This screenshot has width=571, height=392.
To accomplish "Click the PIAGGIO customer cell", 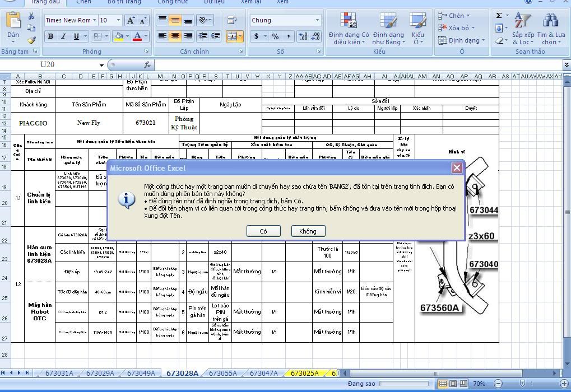I will tap(33, 123).
